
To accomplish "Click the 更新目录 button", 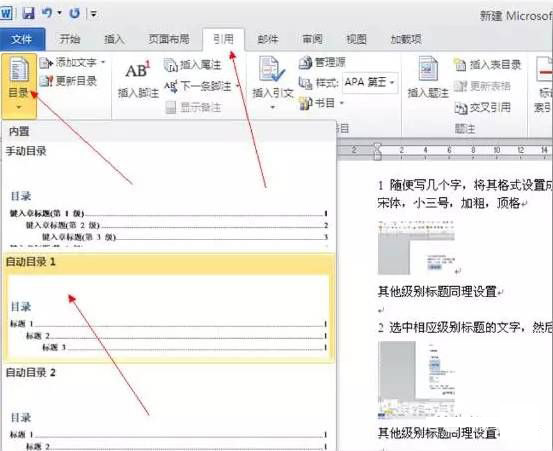I will pos(68,81).
